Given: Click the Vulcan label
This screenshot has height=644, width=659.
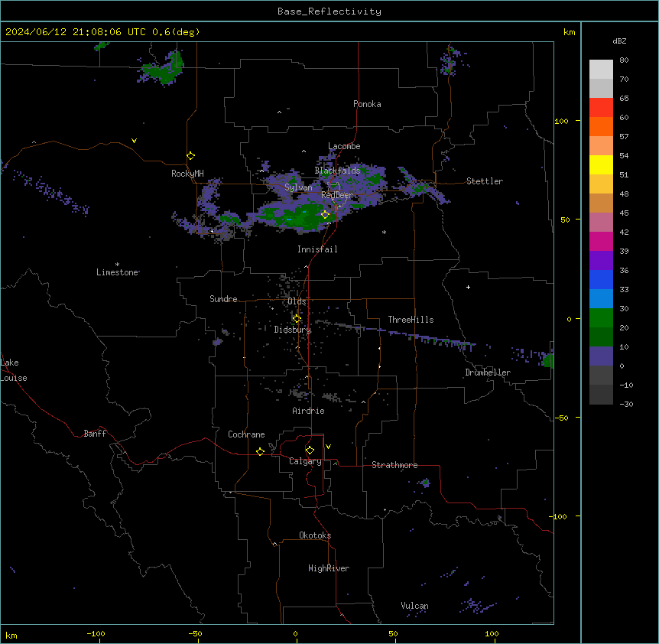Looking at the screenshot, I should click(414, 606).
